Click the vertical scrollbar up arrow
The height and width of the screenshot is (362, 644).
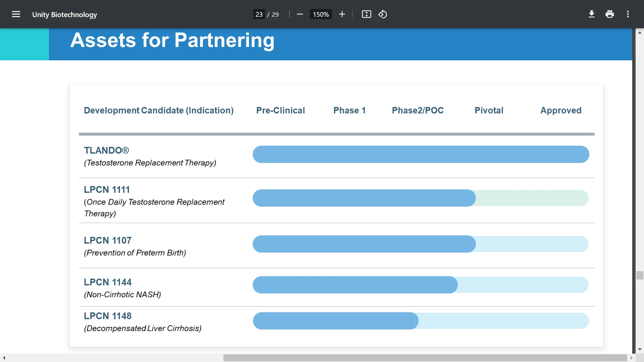click(640, 33)
